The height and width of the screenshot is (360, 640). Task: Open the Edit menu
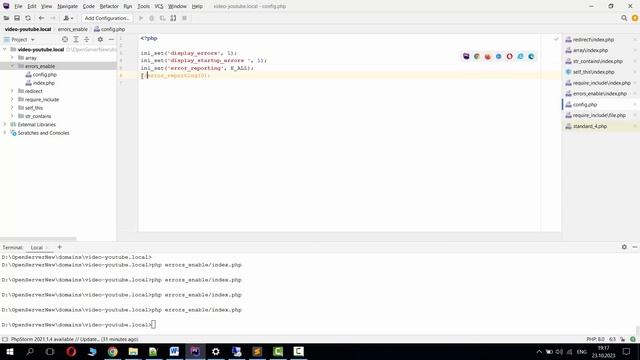32,7
